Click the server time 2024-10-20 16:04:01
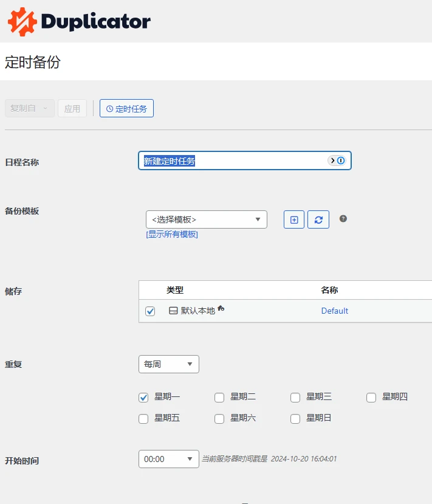Viewport: 432px width, 504px height. 304,458
